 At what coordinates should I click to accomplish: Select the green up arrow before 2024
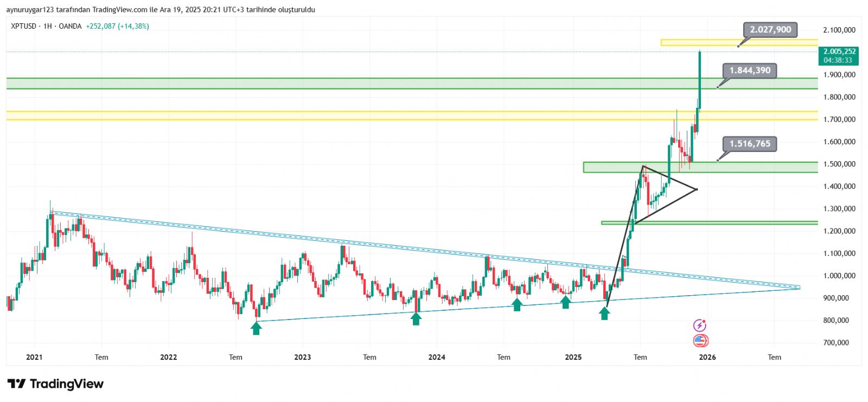click(x=416, y=318)
